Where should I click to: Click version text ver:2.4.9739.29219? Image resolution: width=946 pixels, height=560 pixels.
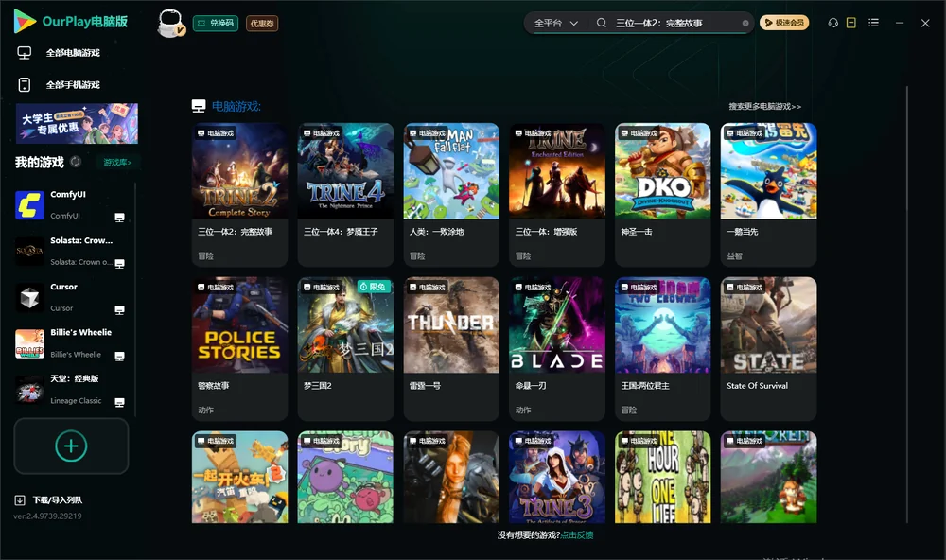(47, 516)
